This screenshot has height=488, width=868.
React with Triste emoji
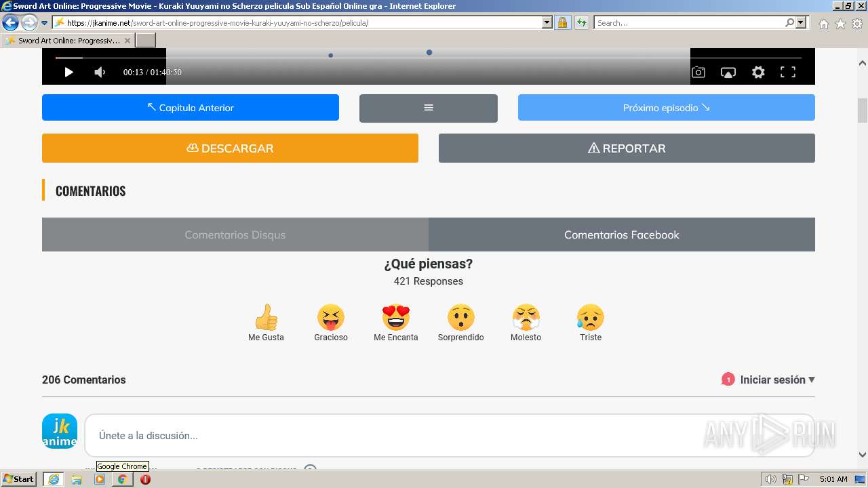coord(591,323)
